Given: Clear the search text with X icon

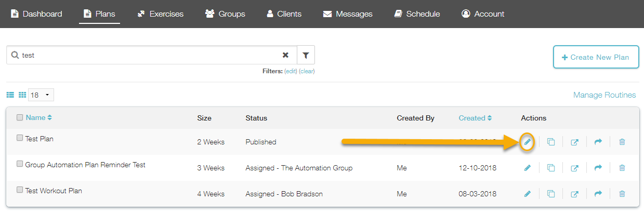Looking at the screenshot, I should [x=285, y=55].
